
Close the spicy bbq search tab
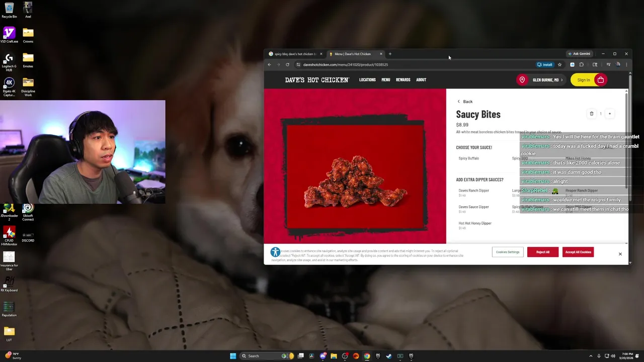(x=321, y=54)
